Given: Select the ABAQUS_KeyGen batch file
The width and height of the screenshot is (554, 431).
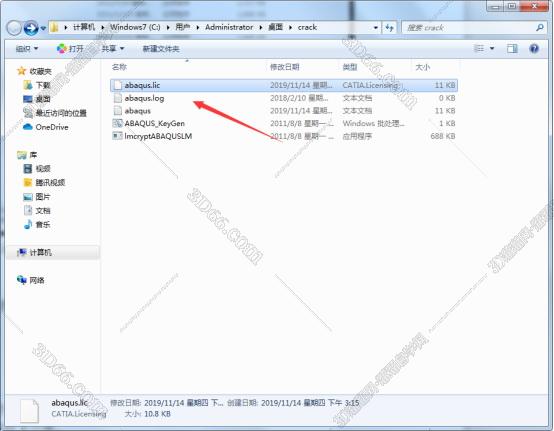Looking at the screenshot, I should click(x=149, y=123).
